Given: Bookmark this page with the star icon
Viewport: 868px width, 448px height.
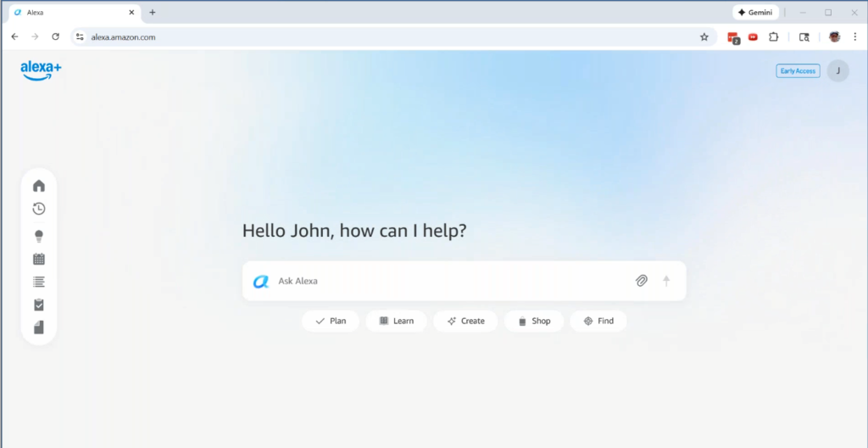Looking at the screenshot, I should (704, 36).
